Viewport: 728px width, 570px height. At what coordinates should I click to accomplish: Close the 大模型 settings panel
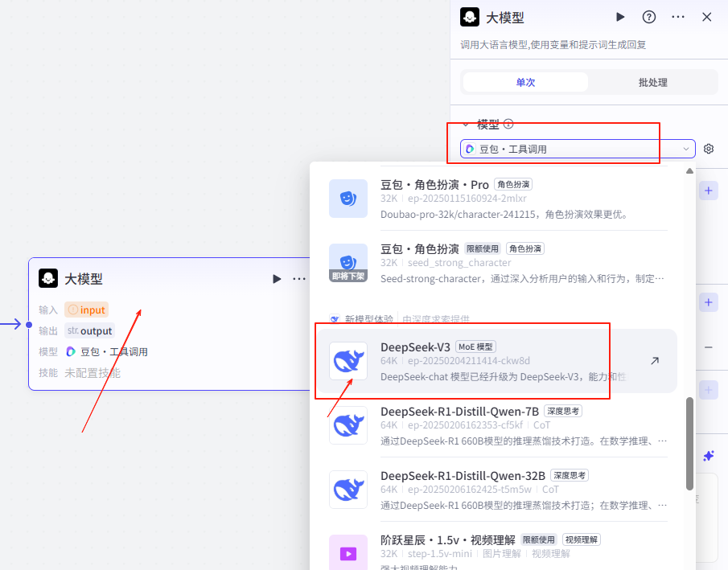coord(706,17)
